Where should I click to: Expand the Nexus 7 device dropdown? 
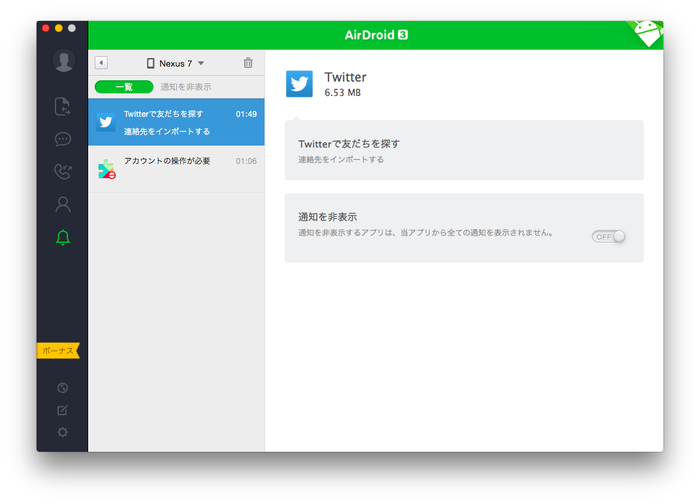(175, 63)
